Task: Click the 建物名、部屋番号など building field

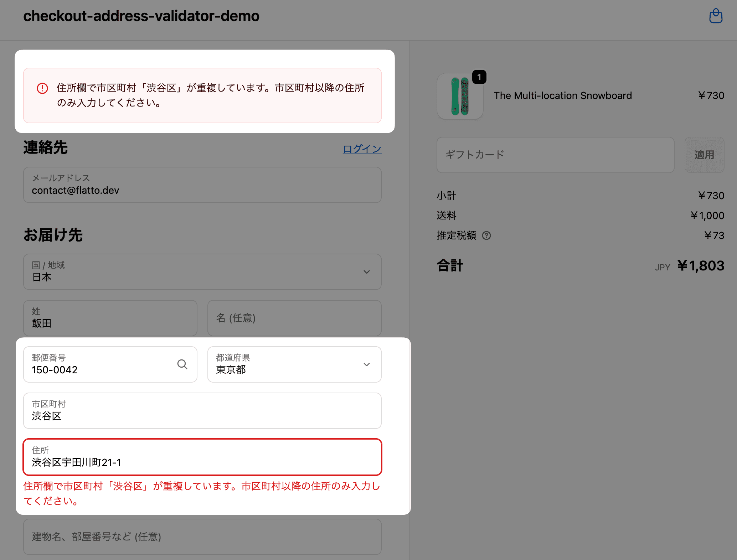Action: (x=202, y=537)
